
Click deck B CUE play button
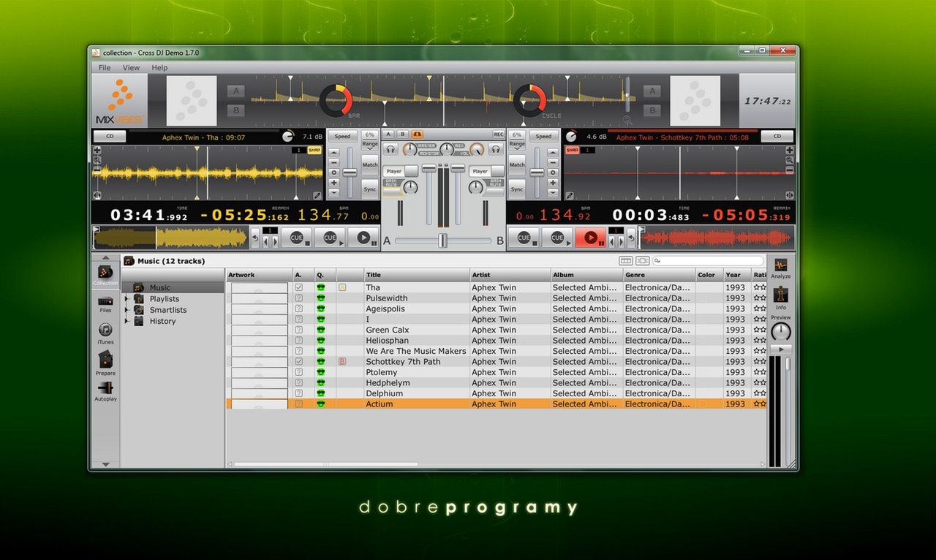(557, 238)
